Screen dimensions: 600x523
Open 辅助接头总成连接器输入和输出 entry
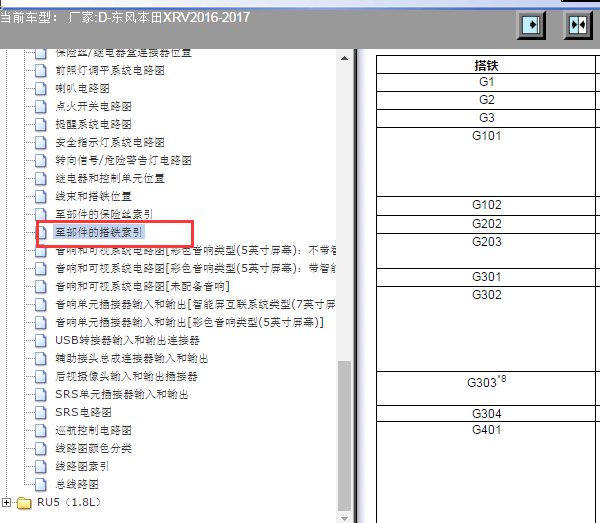(x=132, y=358)
